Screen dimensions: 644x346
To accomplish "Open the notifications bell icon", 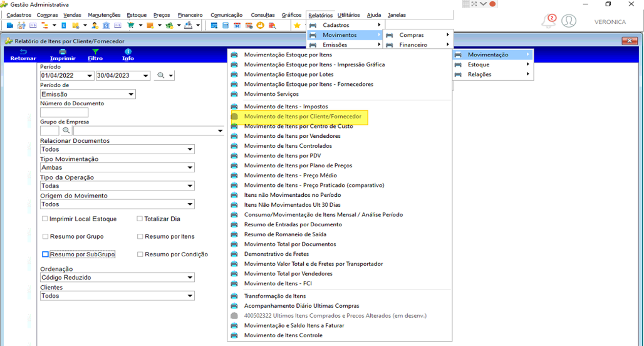I will point(548,21).
